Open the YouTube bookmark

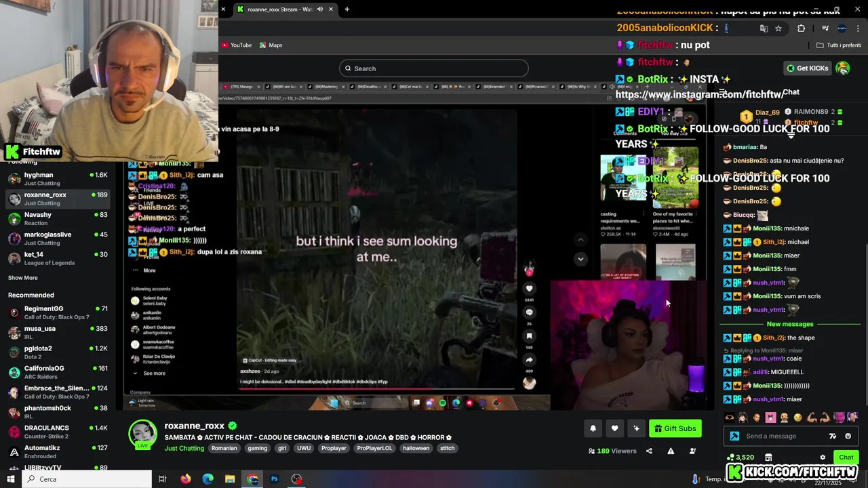pyautogui.click(x=237, y=45)
